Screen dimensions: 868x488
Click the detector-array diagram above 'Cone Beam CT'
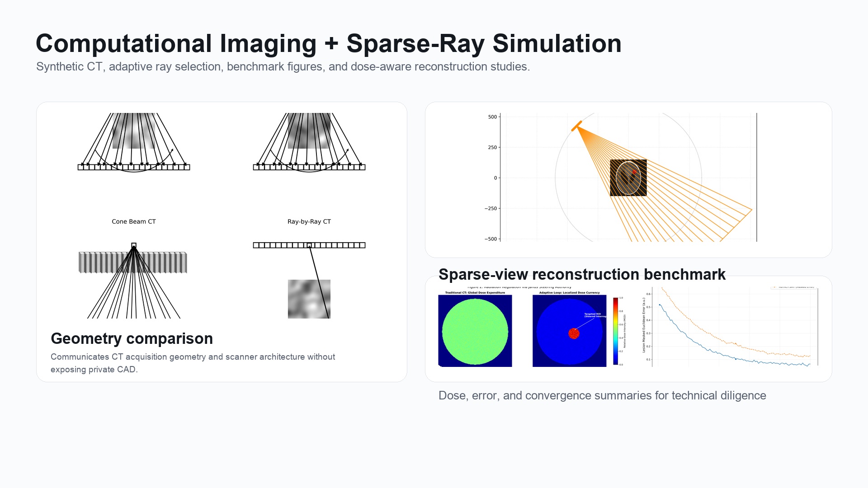tap(134, 143)
